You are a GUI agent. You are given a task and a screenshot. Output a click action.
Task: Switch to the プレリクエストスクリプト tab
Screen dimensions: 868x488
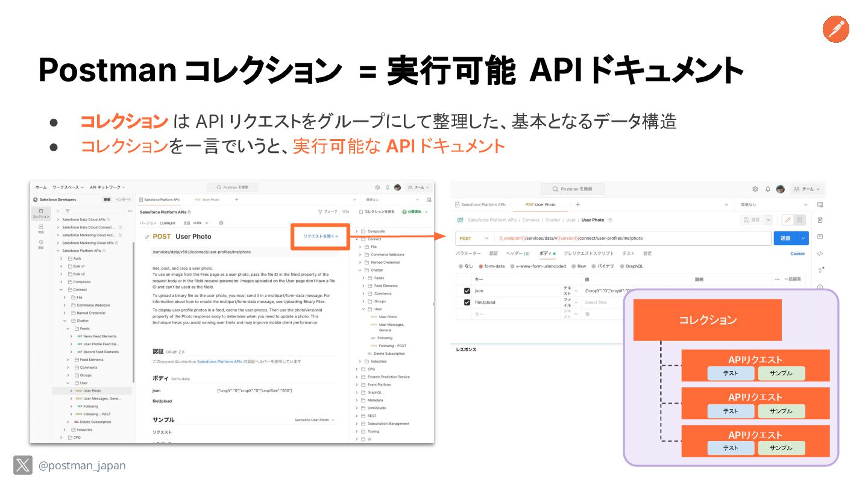coord(588,254)
